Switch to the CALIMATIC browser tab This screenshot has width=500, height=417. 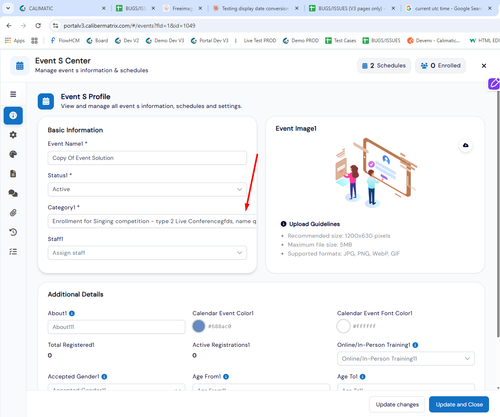point(62,8)
